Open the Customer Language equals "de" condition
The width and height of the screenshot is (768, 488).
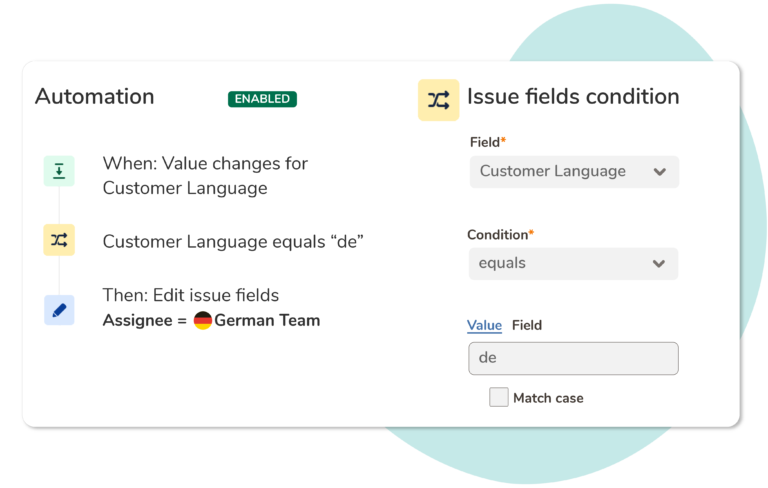point(232,241)
